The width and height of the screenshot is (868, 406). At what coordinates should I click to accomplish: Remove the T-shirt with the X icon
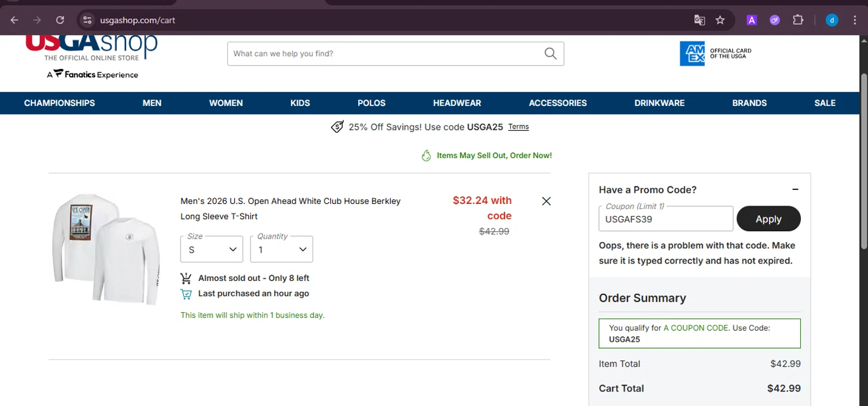click(546, 201)
